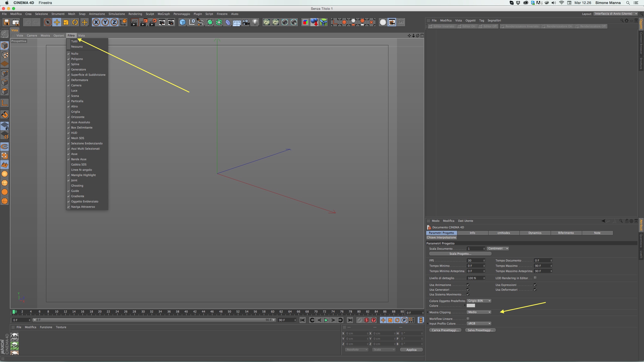Select the Rotate tool icon
Image resolution: width=644 pixels, height=362 pixels.
point(75,22)
